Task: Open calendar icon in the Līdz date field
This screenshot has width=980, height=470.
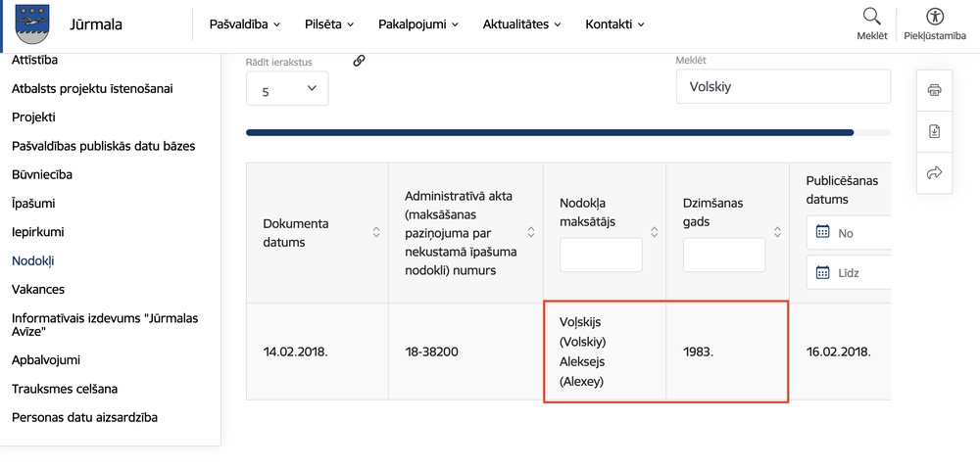Action: (822, 272)
